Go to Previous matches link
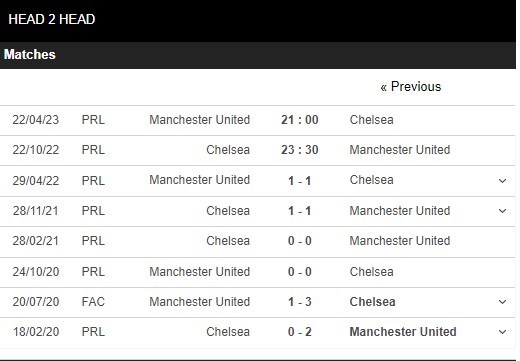Screen dimensions: 520x361 tap(411, 87)
